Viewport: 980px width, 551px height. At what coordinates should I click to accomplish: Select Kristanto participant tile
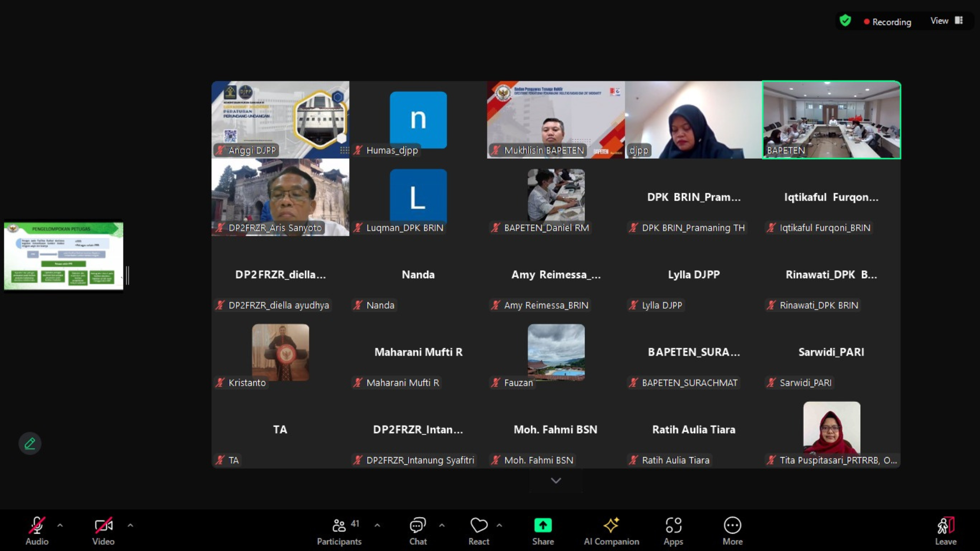click(x=280, y=352)
